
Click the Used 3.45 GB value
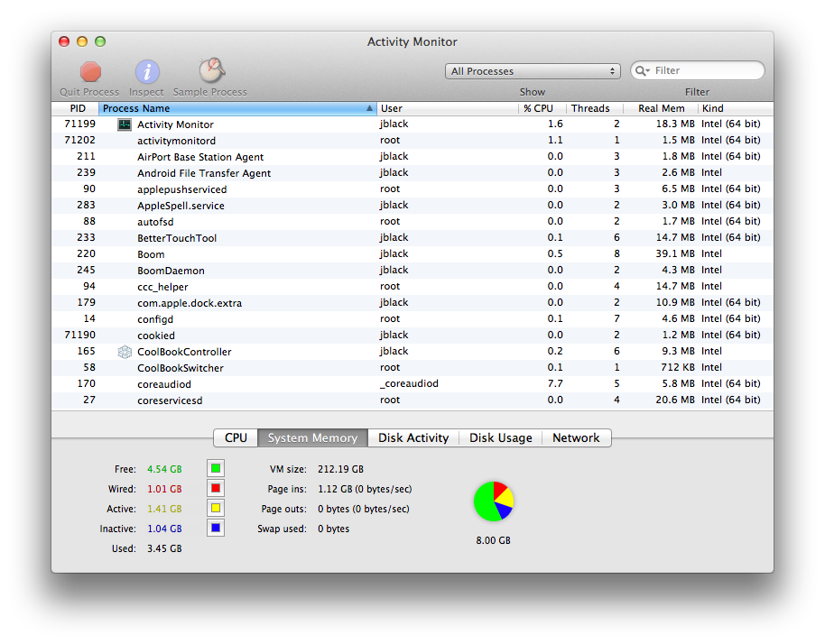point(164,549)
